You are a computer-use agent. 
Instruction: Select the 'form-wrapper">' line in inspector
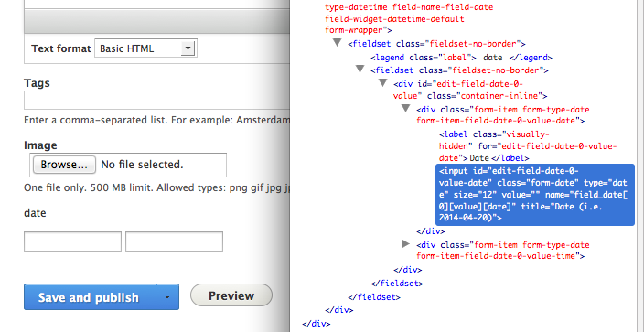coord(359,30)
